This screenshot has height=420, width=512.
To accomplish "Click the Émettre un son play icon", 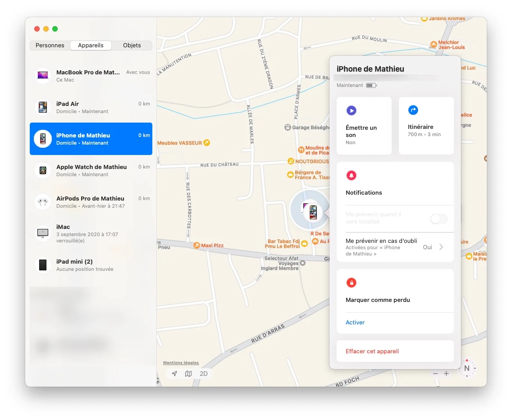I will click(352, 111).
